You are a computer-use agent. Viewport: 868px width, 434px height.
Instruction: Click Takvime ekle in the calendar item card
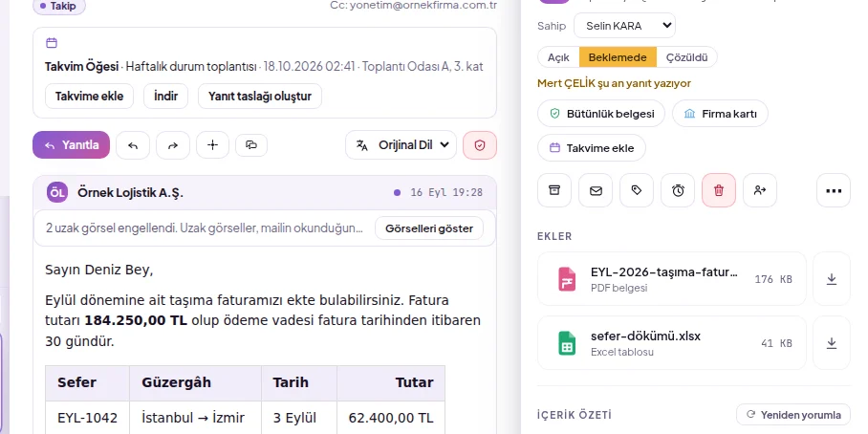pyautogui.click(x=89, y=97)
